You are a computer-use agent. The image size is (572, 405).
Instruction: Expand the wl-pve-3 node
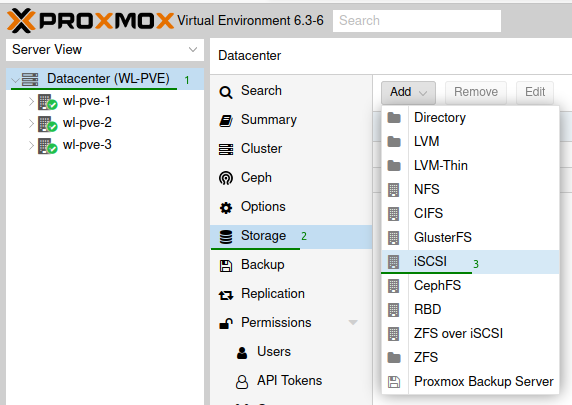[31, 146]
